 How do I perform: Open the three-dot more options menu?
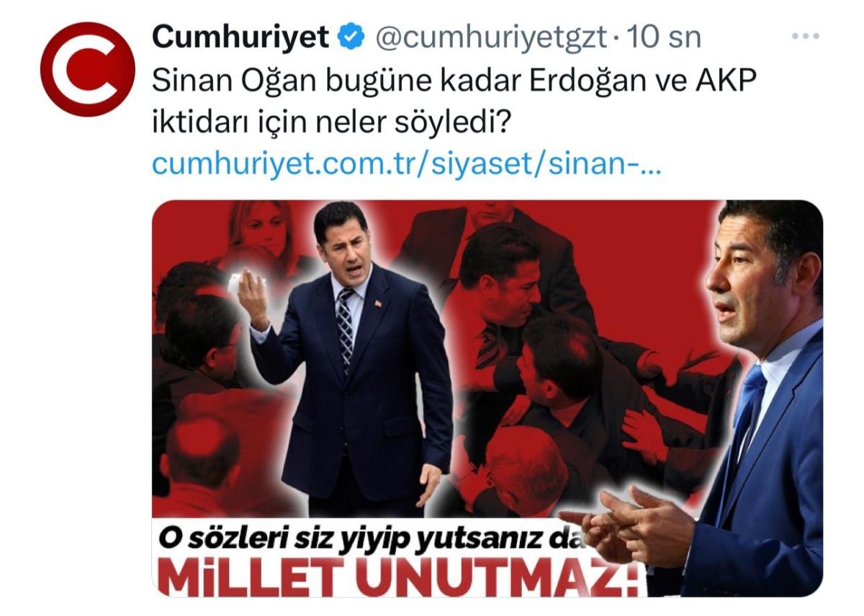pos(806,36)
